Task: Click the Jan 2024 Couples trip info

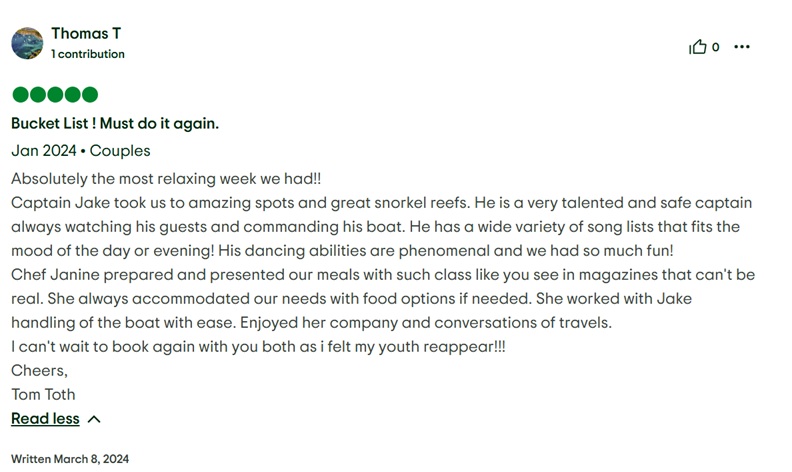Action: point(81,151)
